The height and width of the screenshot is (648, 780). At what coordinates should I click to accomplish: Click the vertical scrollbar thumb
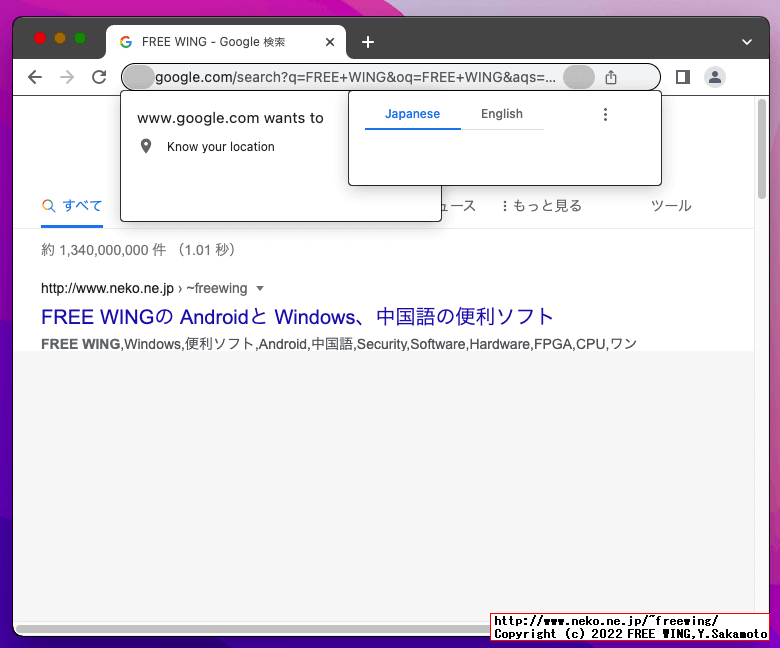(x=762, y=149)
